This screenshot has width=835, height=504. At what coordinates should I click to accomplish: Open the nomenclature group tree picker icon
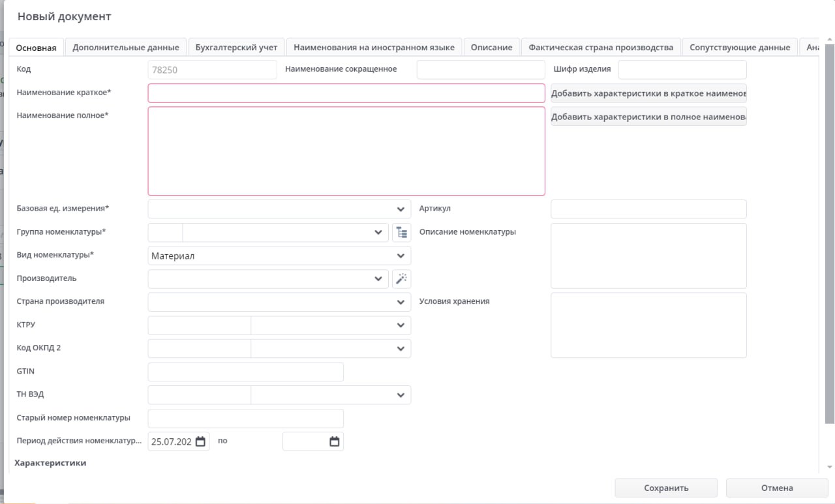coord(401,232)
